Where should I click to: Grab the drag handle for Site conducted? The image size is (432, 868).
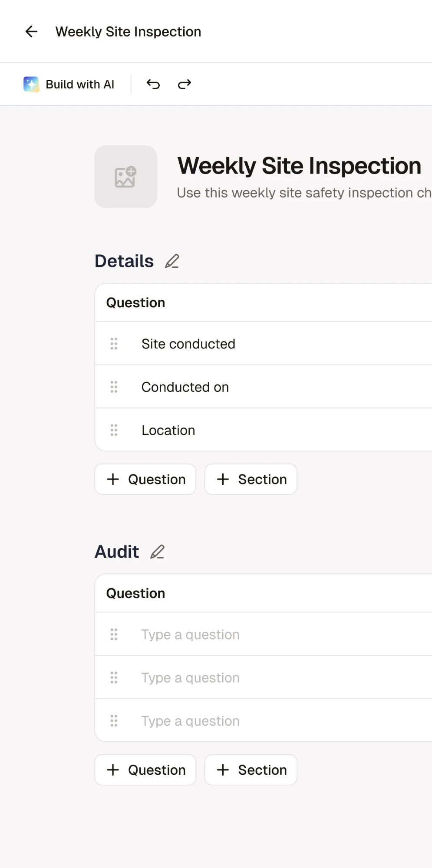point(114,344)
